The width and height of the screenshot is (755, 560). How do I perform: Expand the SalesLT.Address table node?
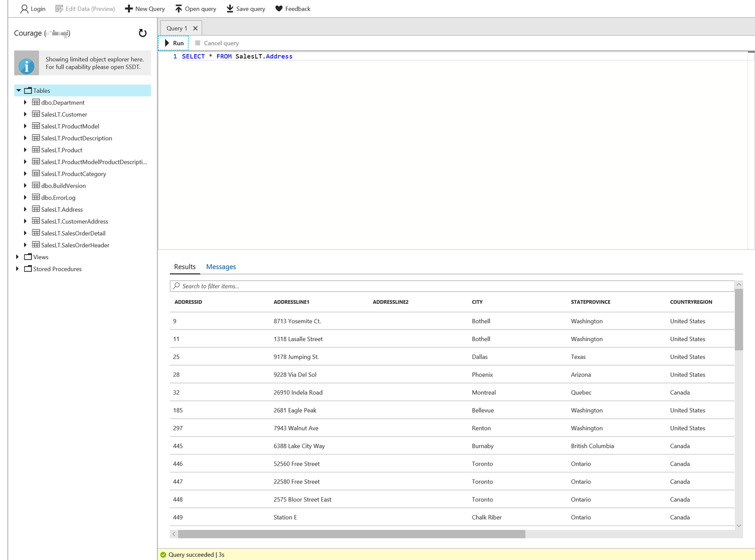pyautogui.click(x=25, y=210)
